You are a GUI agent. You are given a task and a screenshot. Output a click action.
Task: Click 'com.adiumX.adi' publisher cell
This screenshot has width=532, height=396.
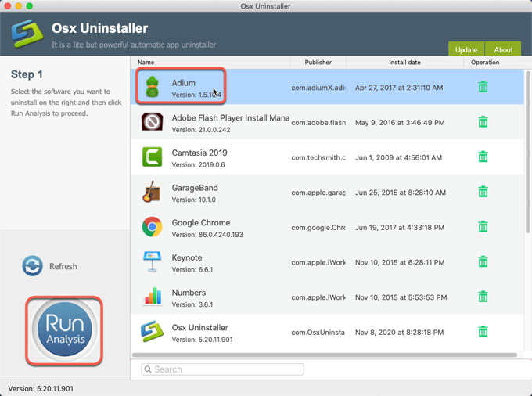coord(318,88)
